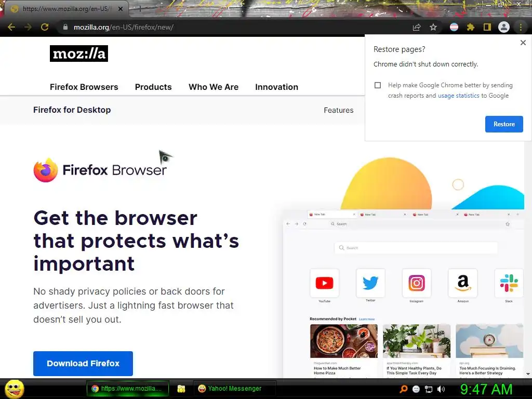Toggle the side panel icon
This screenshot has height=399, width=532.
(487, 27)
